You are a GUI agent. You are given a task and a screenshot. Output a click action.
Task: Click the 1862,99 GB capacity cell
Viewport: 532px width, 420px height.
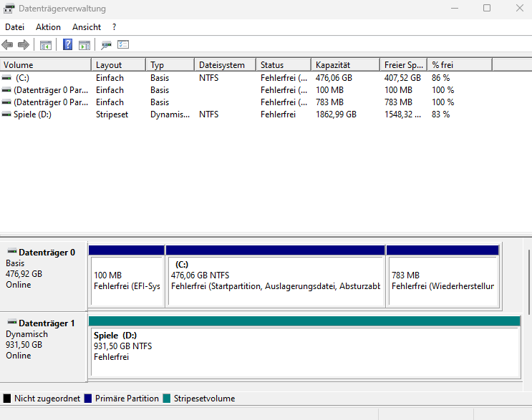click(x=336, y=114)
